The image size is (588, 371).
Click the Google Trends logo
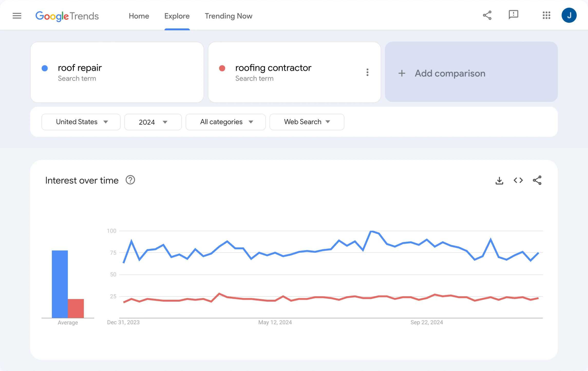[x=67, y=16]
